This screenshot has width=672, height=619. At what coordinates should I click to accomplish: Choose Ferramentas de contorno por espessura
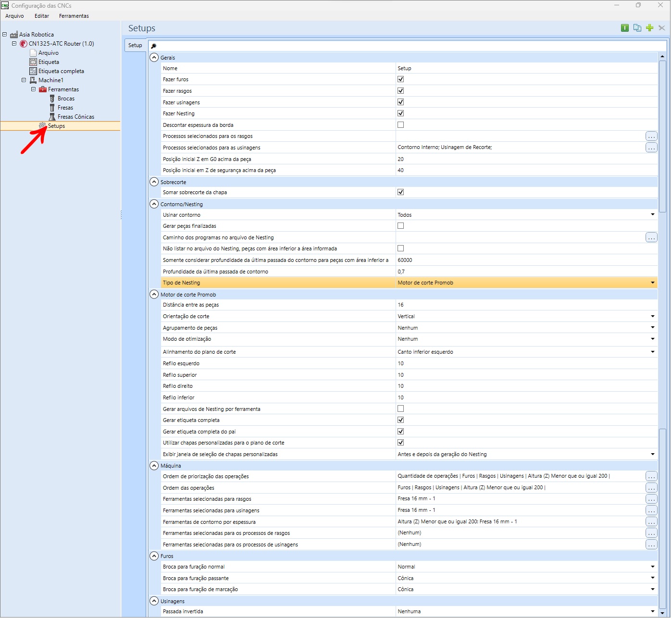(x=652, y=522)
